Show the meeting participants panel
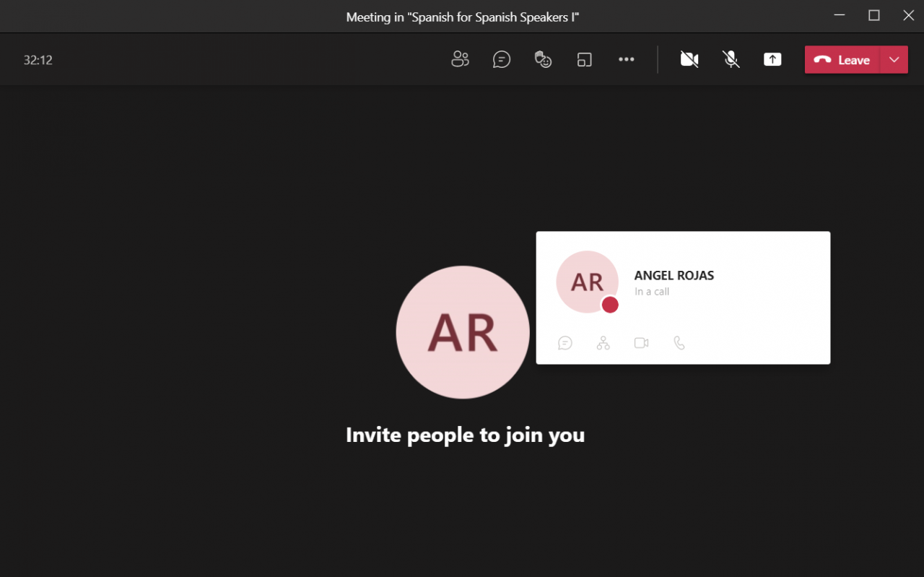This screenshot has width=924, height=577. (460, 60)
